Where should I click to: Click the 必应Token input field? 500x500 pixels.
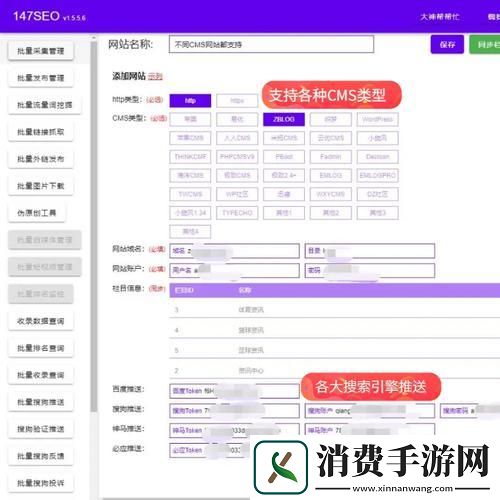coord(209,450)
